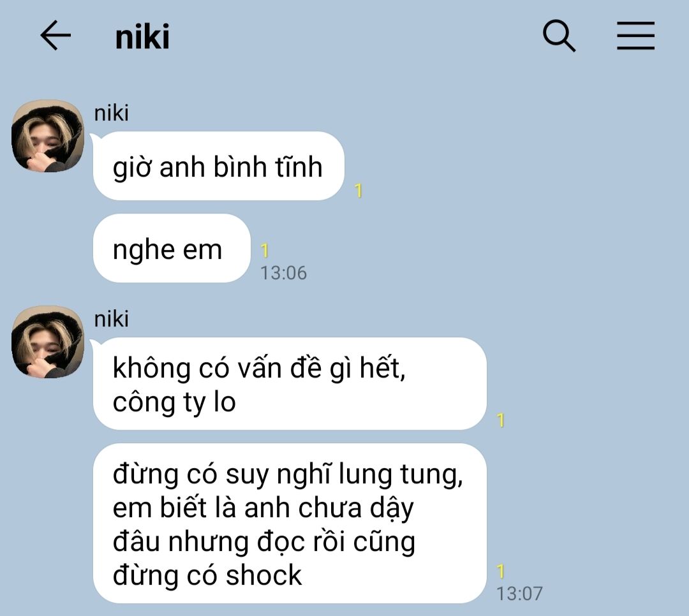Tap unread count beside "nghe em"
689x616 pixels.
265,251
